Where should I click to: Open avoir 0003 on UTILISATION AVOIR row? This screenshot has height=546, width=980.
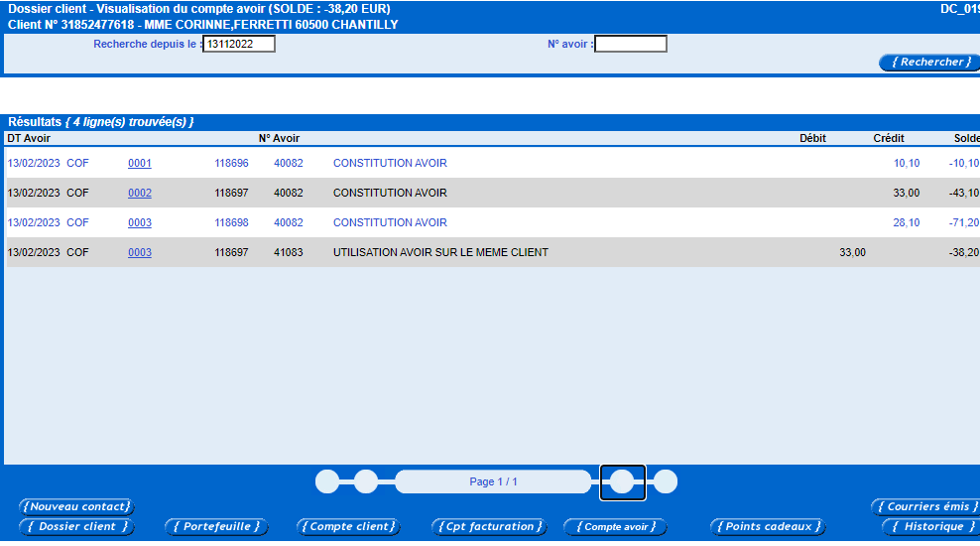point(140,253)
